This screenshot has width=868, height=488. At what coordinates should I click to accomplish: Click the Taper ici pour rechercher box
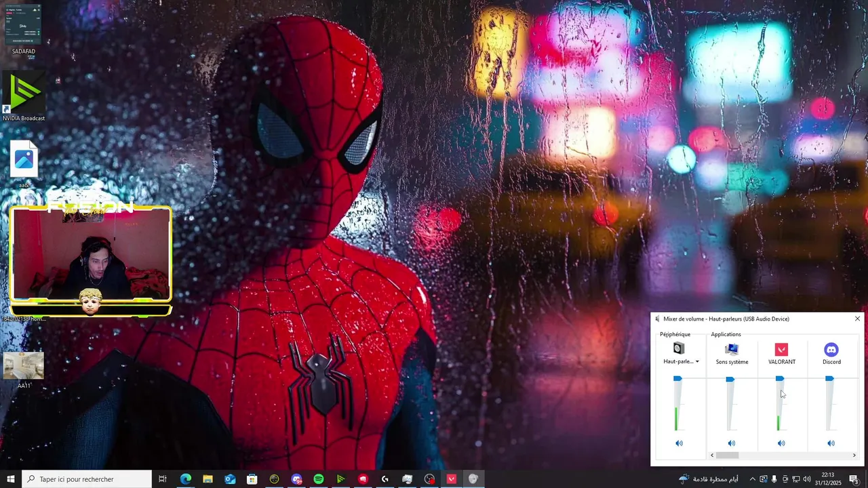[x=87, y=479]
